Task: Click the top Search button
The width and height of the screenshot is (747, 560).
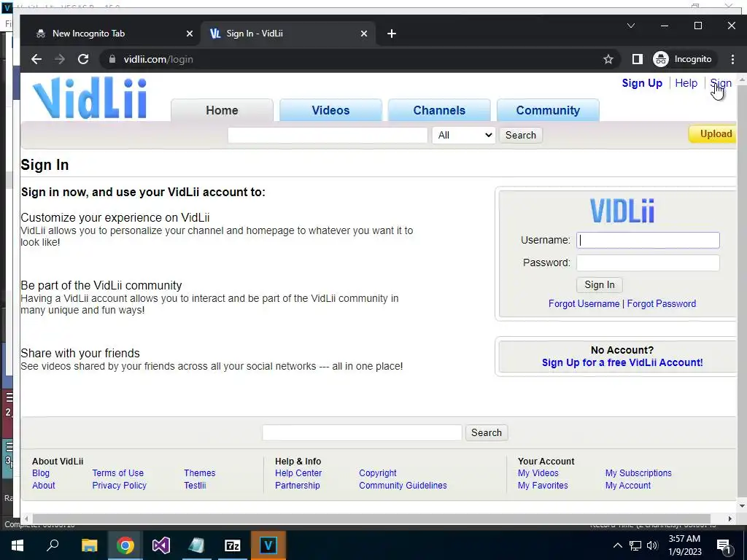Action: point(521,135)
